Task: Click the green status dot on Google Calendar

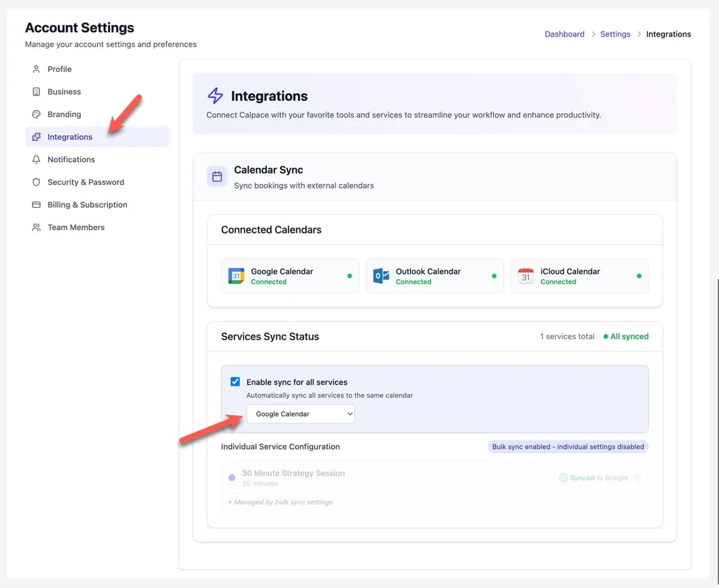Action: coord(349,276)
